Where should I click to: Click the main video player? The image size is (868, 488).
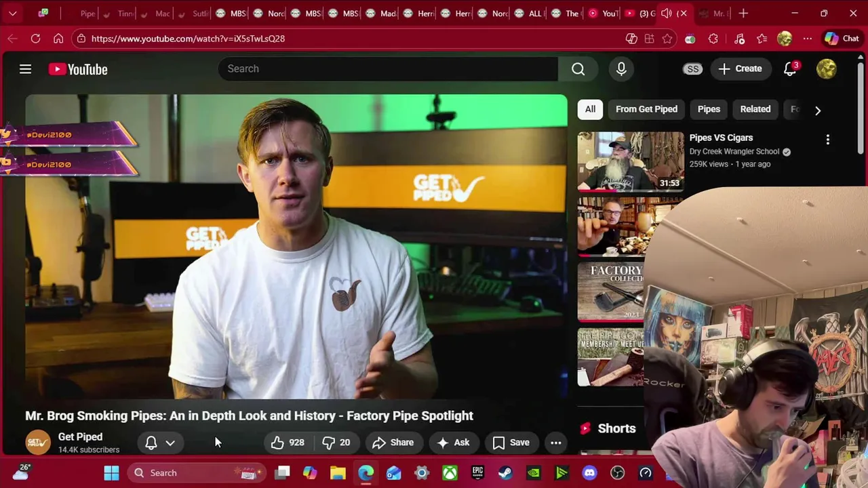296,247
